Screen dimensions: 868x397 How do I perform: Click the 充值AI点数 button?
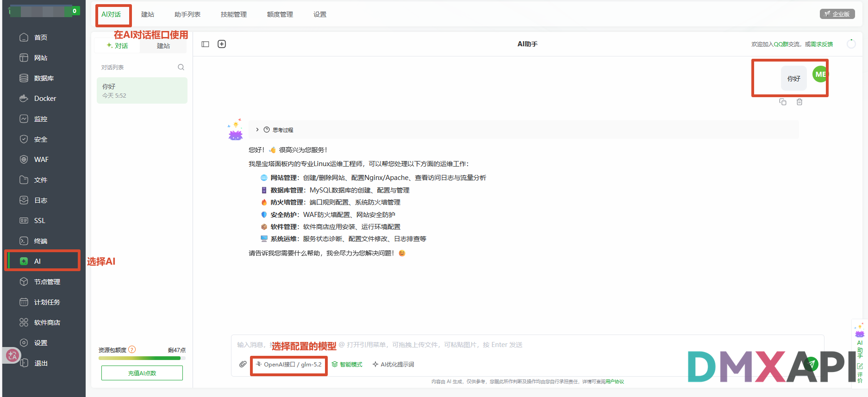click(142, 373)
